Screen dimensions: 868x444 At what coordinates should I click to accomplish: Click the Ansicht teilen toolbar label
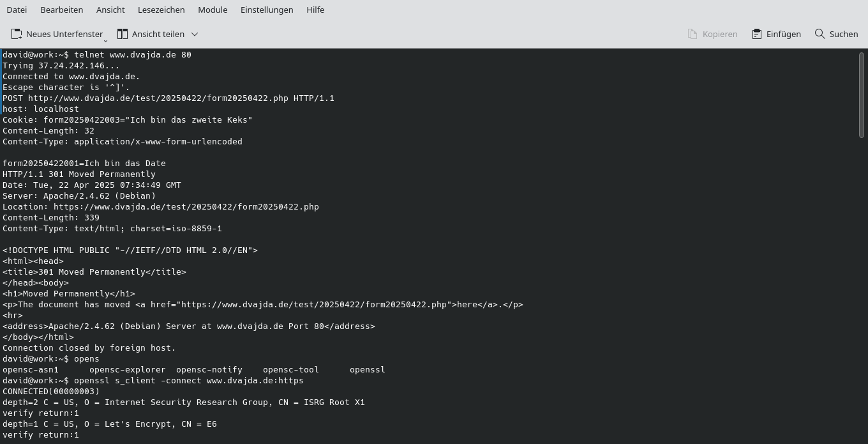pyautogui.click(x=158, y=34)
